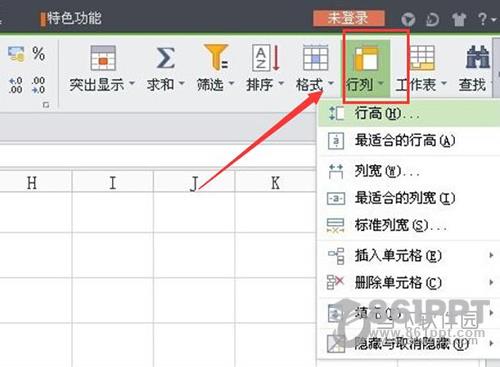Click the 格式 table format icon
Screen dimensions: 500x367
315,58
